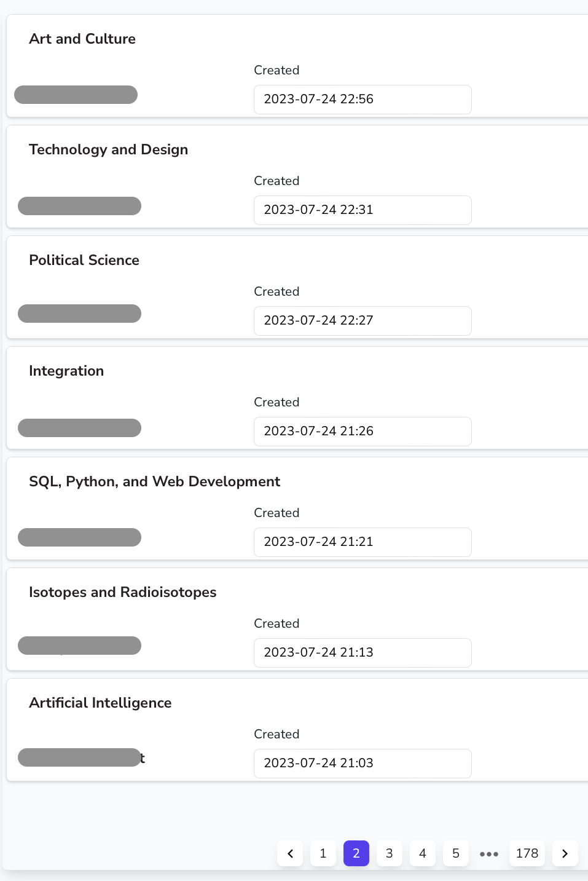
Task: Click Created field showing 2023-07-24 22:31
Action: point(363,210)
